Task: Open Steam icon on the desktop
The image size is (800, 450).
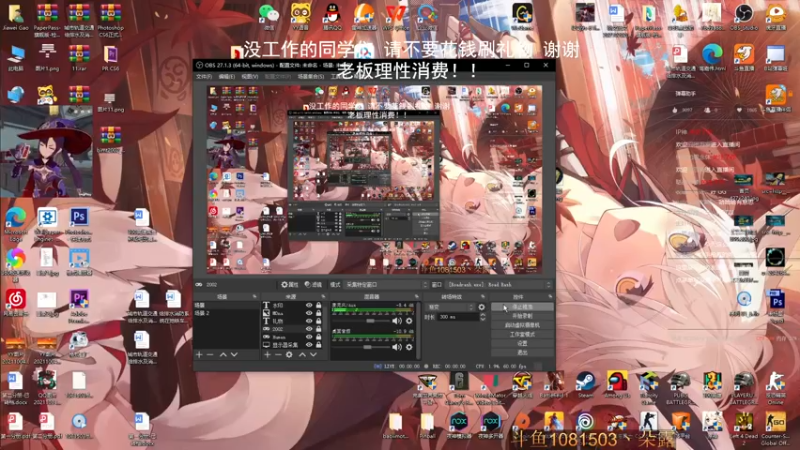Action: (x=586, y=385)
